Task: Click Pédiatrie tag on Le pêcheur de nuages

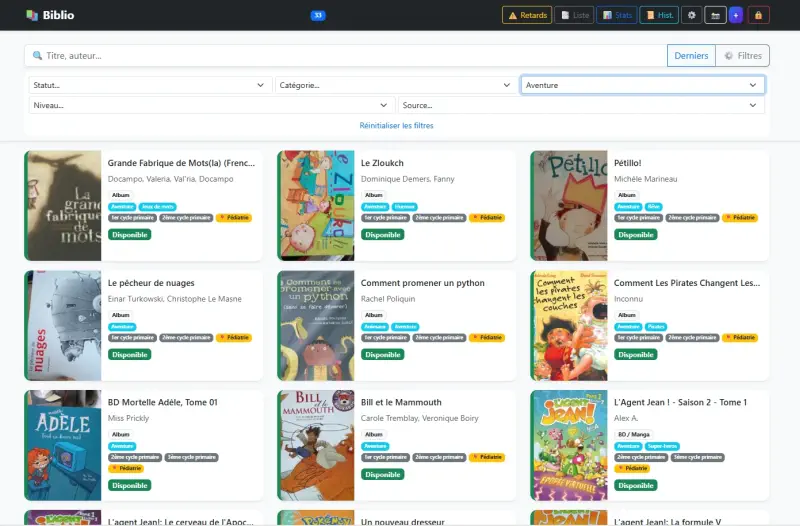Action: [234, 338]
